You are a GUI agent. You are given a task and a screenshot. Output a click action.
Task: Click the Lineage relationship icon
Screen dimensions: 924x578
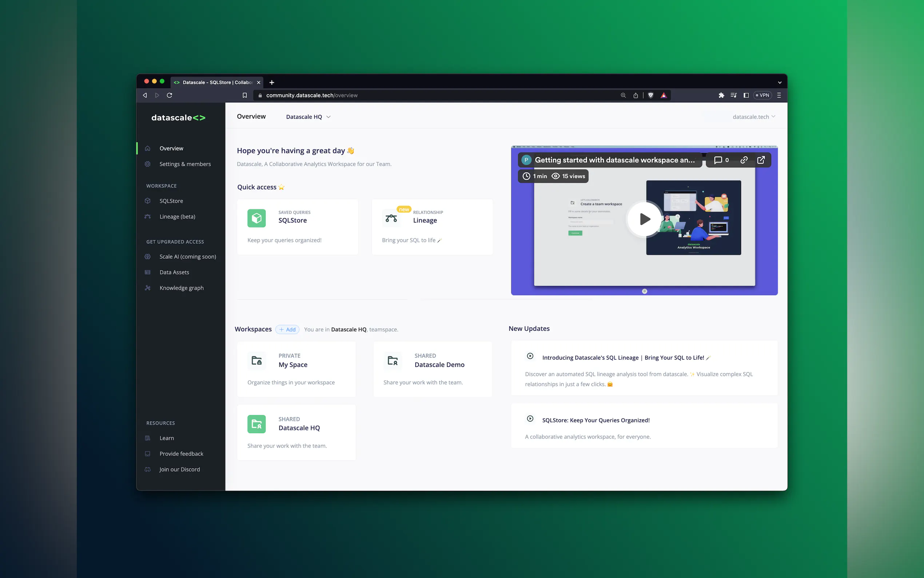tap(391, 218)
